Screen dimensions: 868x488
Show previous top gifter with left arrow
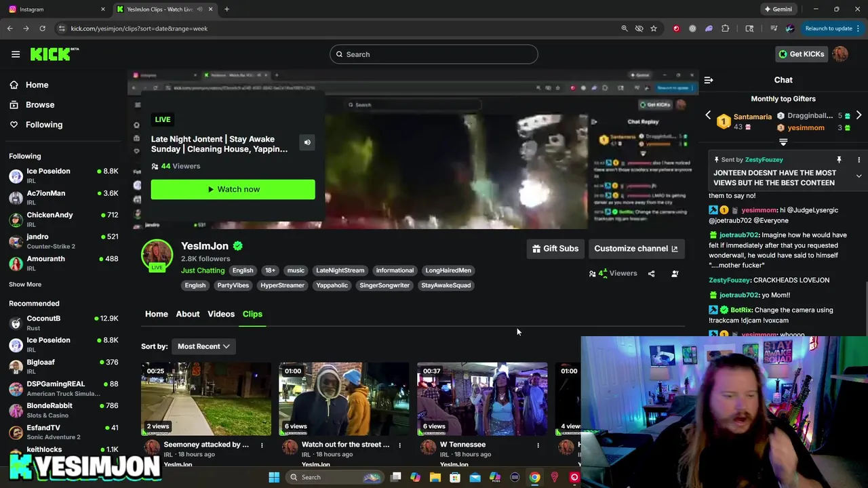(x=708, y=115)
